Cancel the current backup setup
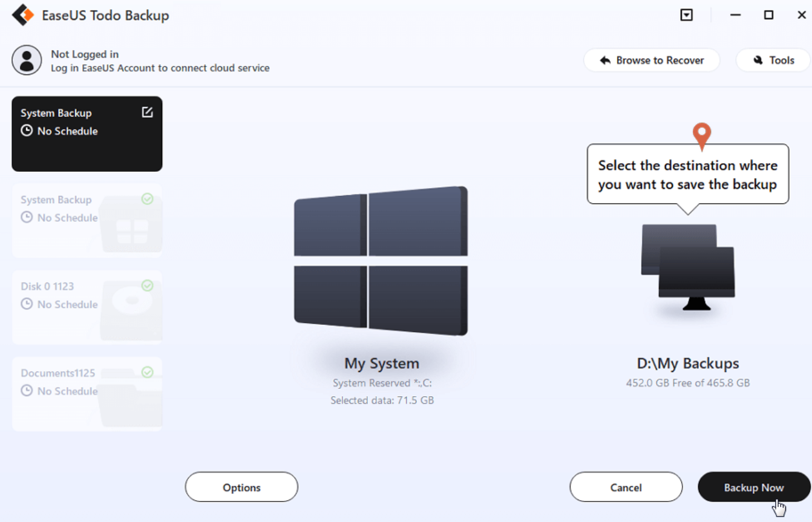Image resolution: width=812 pixels, height=522 pixels. click(626, 487)
